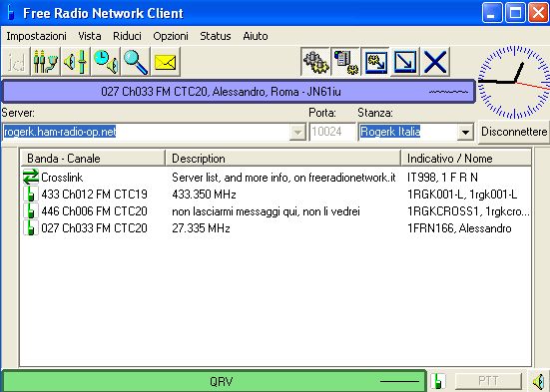Maximize the Free Radio Network Client window
This screenshot has width=550, height=392.
pos(515,13)
